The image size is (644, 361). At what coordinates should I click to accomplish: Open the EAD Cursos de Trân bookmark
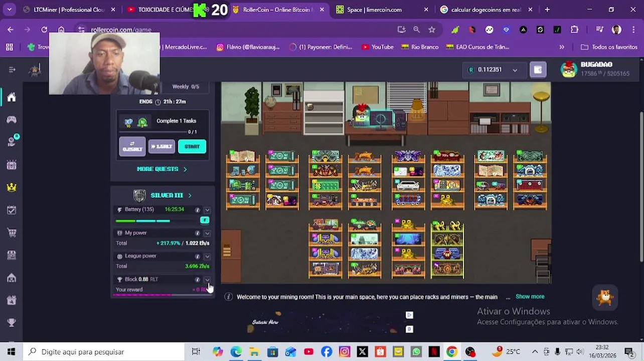point(477,47)
